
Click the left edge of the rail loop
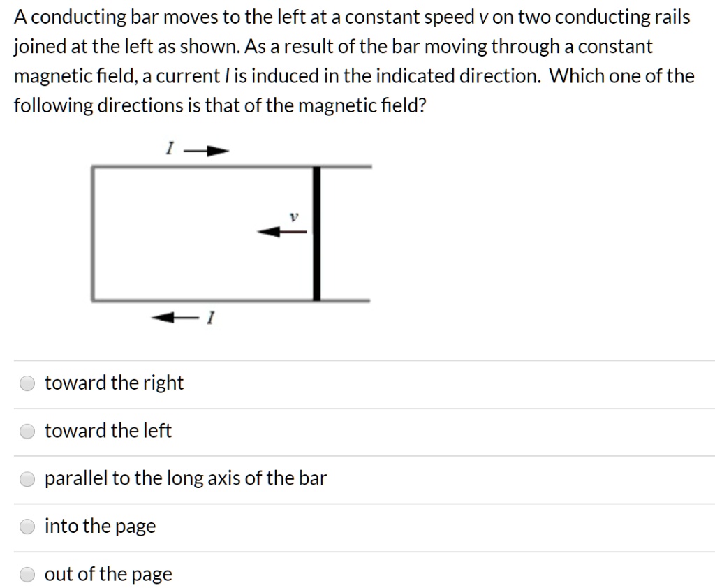coord(91,233)
